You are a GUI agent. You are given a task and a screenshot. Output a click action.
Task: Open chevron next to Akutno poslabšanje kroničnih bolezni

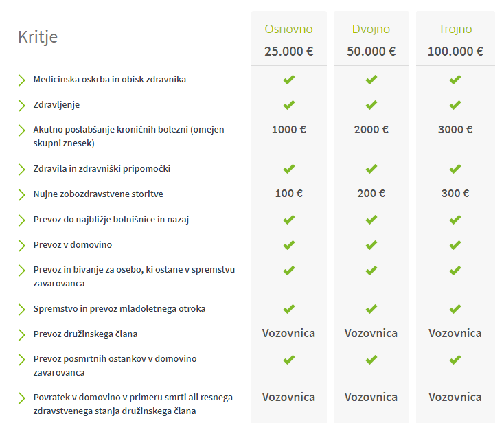point(21,130)
